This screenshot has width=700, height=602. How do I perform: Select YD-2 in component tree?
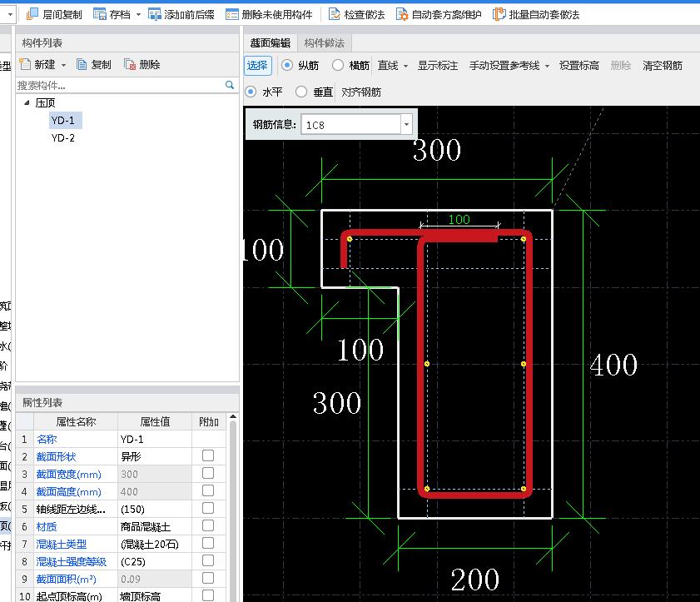pos(63,137)
